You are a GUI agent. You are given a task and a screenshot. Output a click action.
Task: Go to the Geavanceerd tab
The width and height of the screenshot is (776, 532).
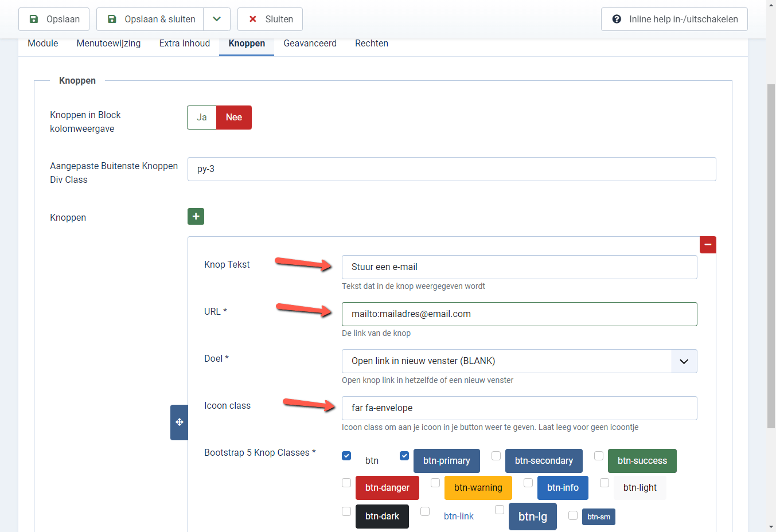click(x=310, y=43)
